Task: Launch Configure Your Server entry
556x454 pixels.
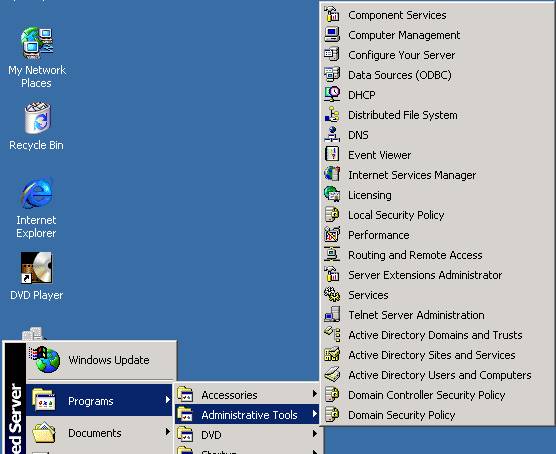Action: [x=437, y=55]
